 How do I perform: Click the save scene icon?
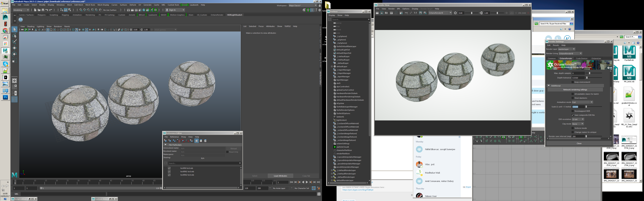click(43, 10)
